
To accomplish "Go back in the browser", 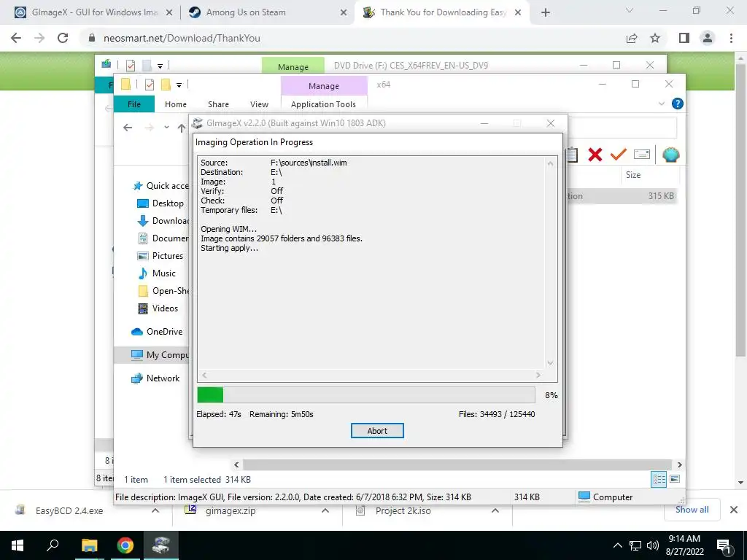I will pos(16,38).
